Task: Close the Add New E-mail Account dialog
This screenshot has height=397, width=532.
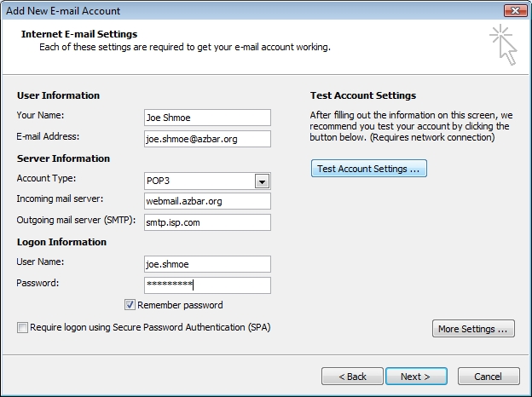Action: [x=515, y=10]
